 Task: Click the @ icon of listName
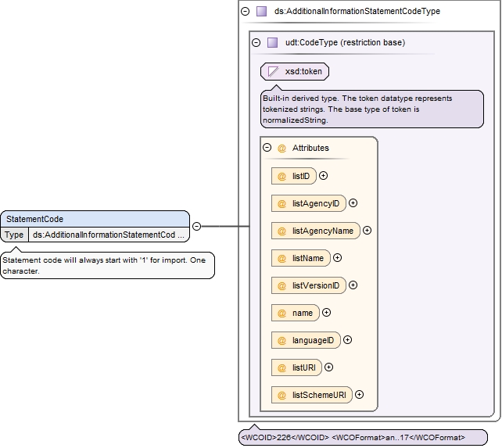click(281, 259)
